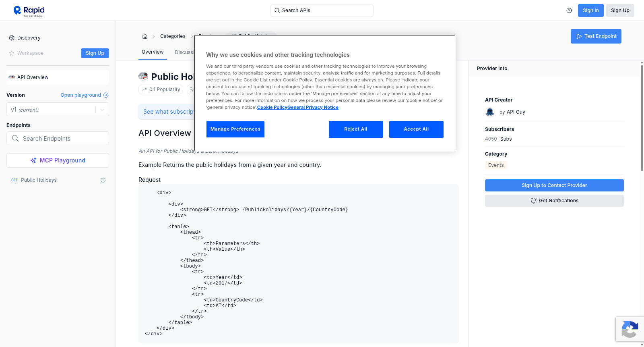Click Sign Up to Contact Provider
Viewport: 644px width, 347px height.
coord(554,185)
